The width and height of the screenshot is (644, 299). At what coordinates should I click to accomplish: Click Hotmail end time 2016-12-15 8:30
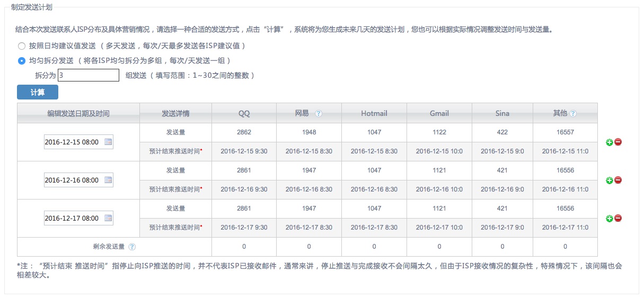[x=374, y=151]
